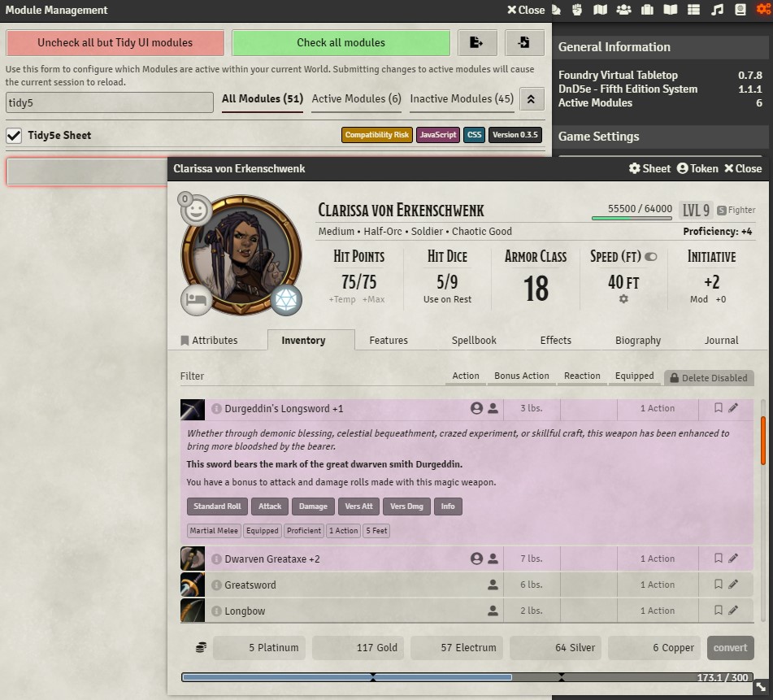Collapse the module filter panel chevron
The height and width of the screenshot is (700, 773).
pos(532,98)
